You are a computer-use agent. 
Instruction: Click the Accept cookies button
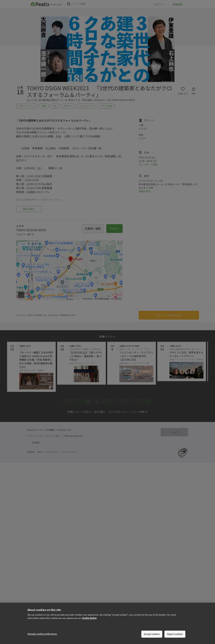click(152, 634)
